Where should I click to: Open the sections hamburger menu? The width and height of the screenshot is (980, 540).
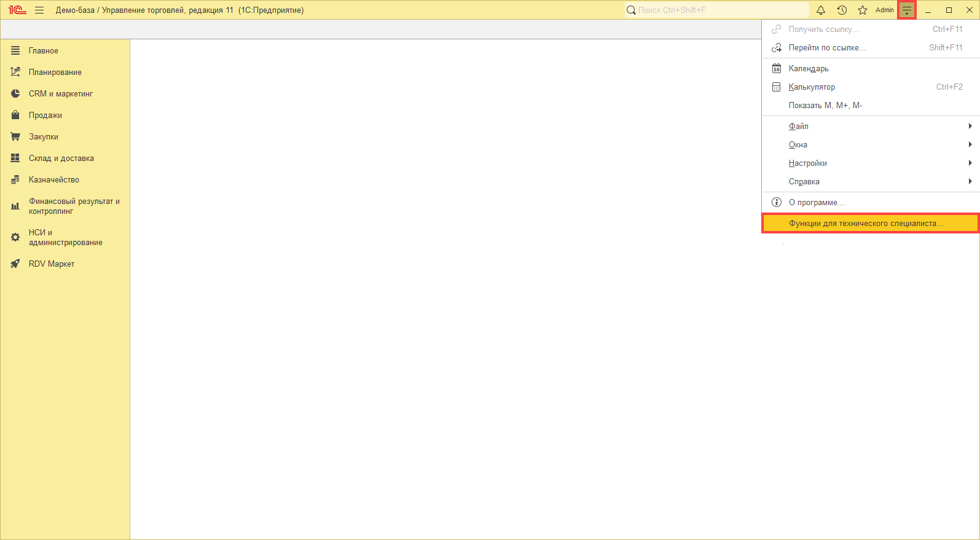point(39,10)
